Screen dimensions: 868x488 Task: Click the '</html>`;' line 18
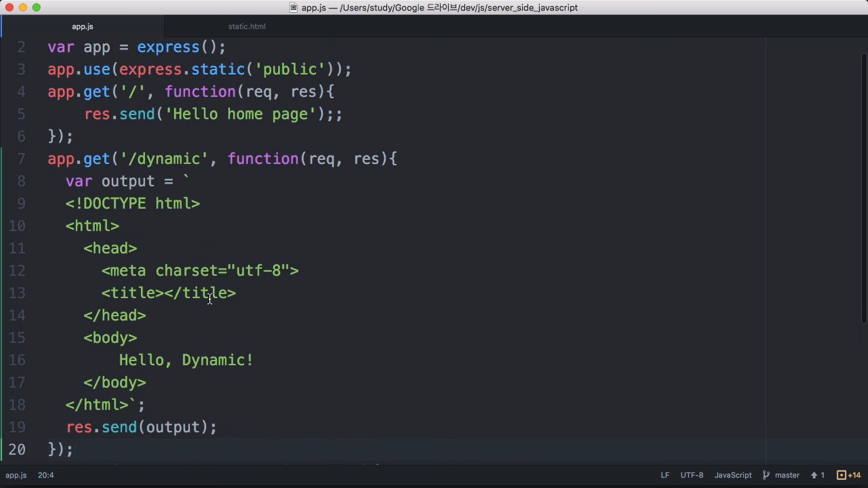click(105, 405)
